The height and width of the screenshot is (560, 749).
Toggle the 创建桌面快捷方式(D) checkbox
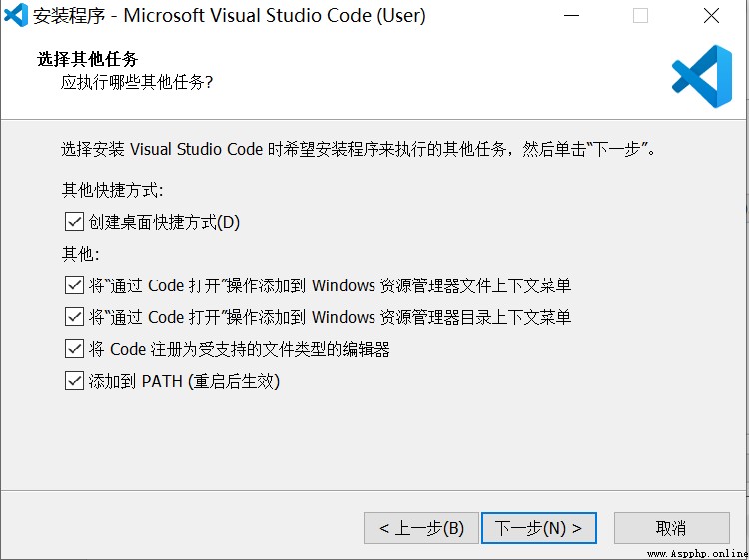[74, 222]
